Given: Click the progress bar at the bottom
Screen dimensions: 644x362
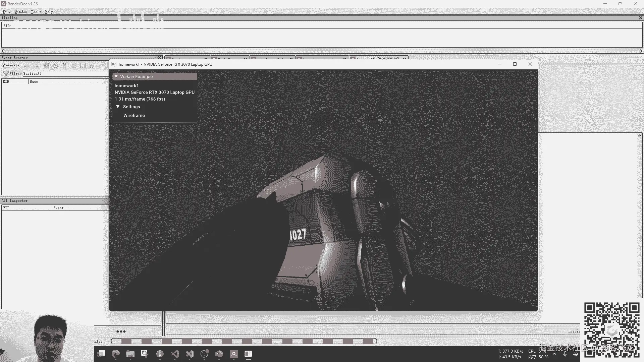Looking at the screenshot, I should [244, 341].
